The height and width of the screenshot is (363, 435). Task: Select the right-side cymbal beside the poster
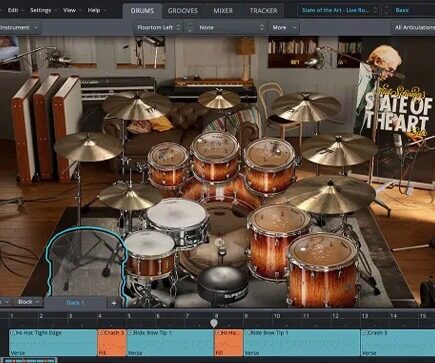click(338, 149)
